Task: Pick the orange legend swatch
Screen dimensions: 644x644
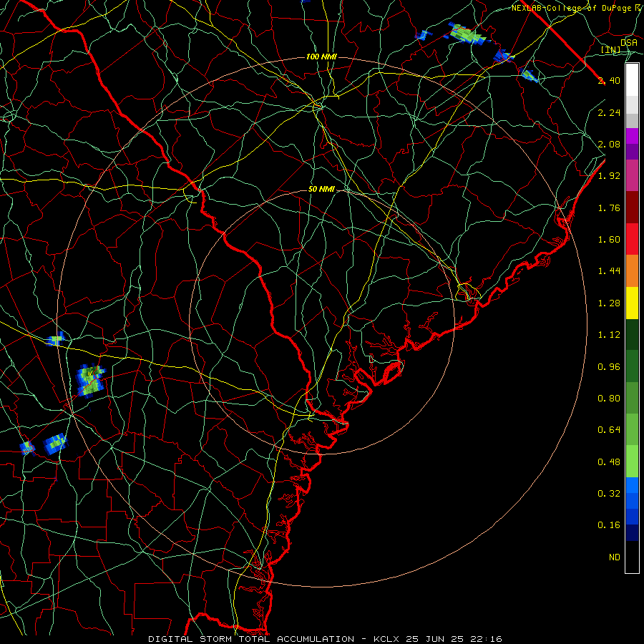Action: [632, 271]
